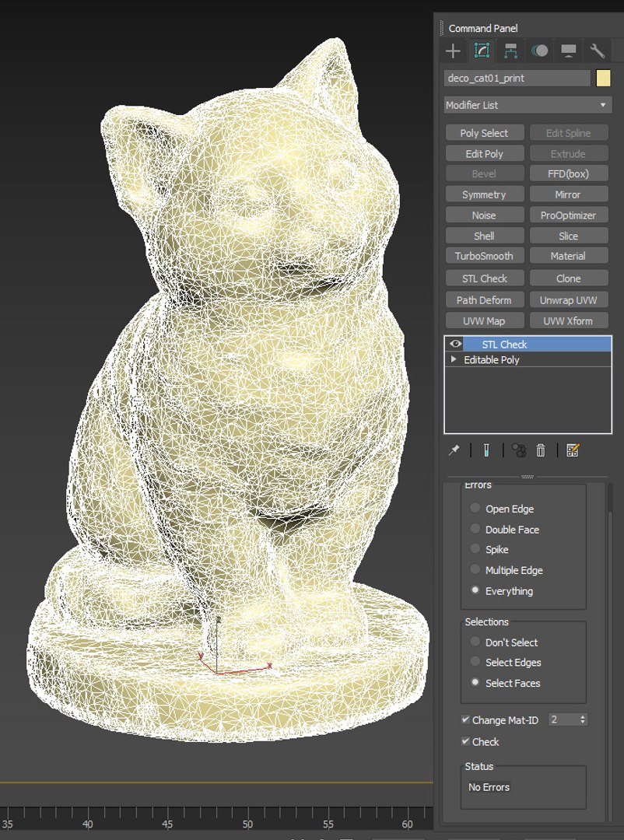Remove modifier with trash icon
This screenshot has width=624, height=840.
(x=541, y=450)
